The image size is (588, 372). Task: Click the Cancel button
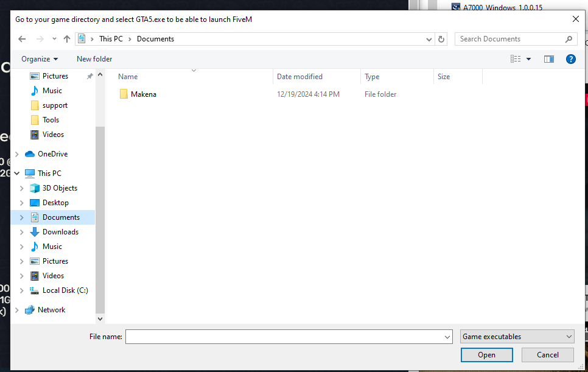[x=547, y=355]
